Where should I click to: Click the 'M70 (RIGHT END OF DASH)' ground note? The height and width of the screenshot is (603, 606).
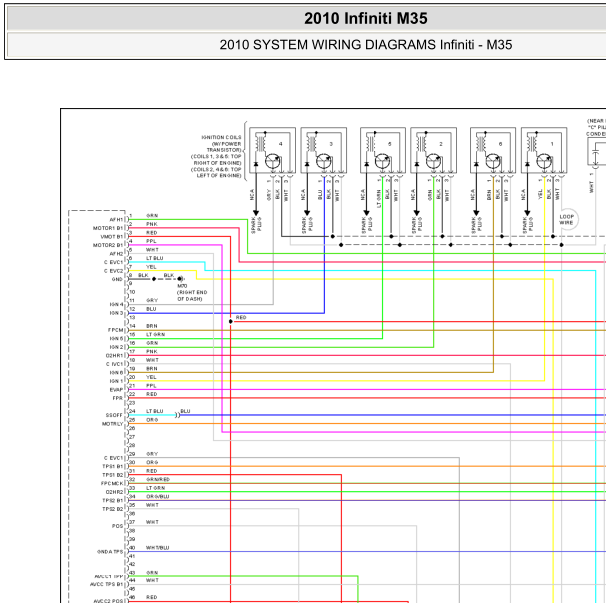click(x=192, y=292)
